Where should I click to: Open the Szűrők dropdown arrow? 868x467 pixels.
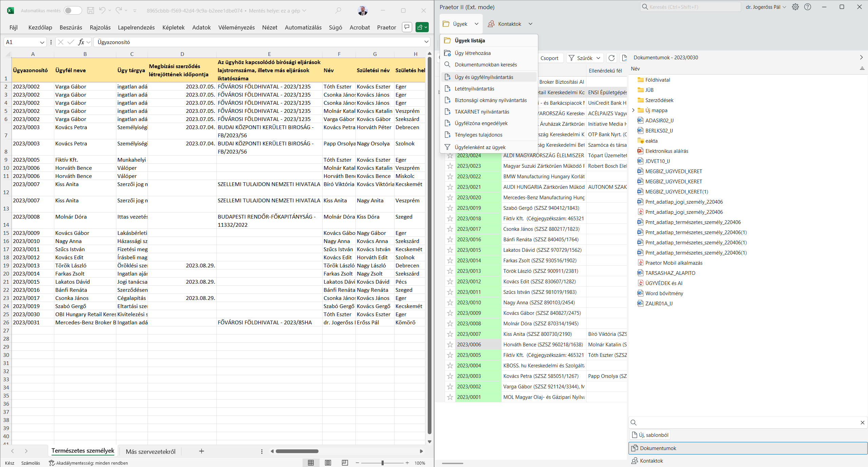(598, 58)
